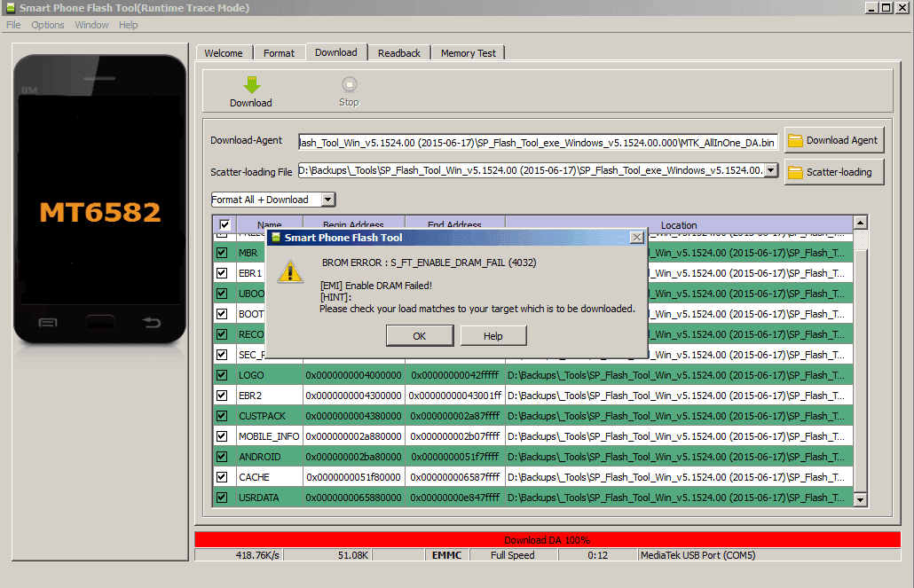The height and width of the screenshot is (588, 914).
Task: Toggle the select-all header checkbox
Action: tap(225, 224)
